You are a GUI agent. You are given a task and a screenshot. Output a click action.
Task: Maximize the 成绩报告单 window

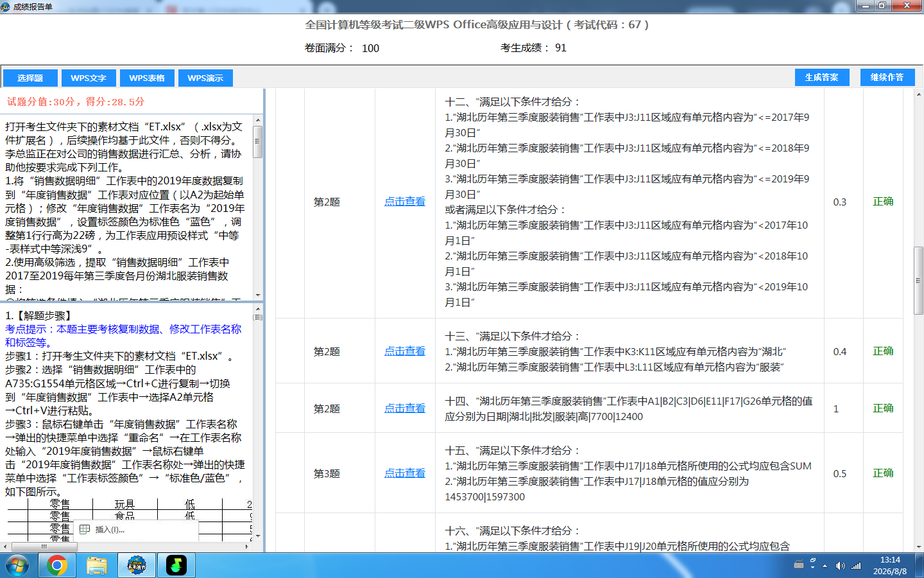pyautogui.click(x=883, y=6)
